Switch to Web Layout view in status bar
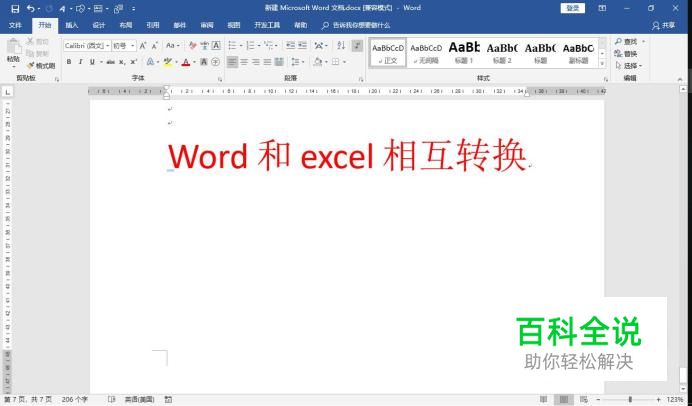 (x=583, y=399)
